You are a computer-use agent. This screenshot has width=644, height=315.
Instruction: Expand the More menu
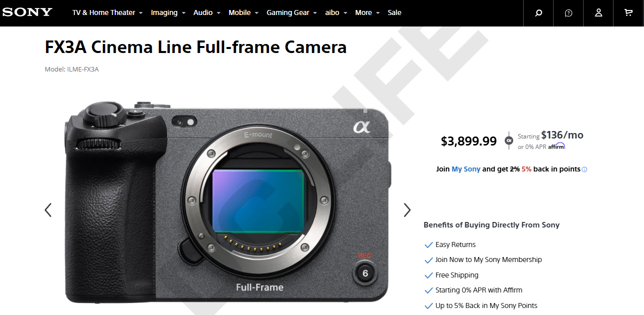pyautogui.click(x=367, y=12)
